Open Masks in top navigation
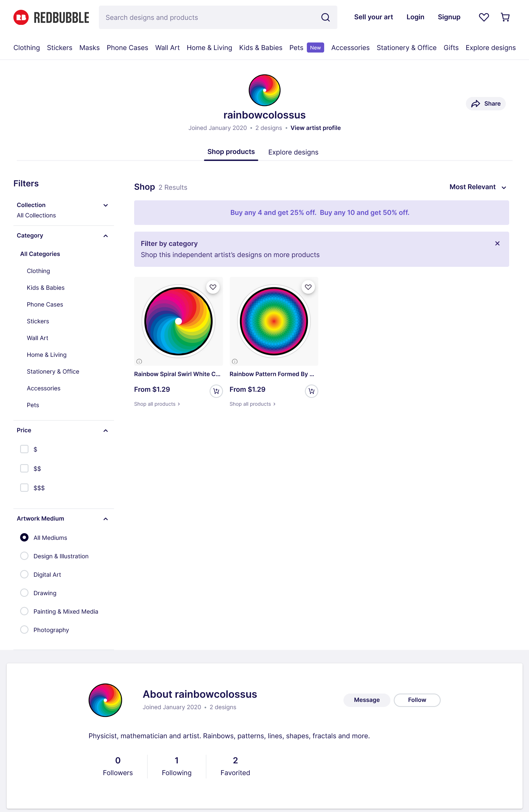The image size is (529, 812). [x=89, y=48]
